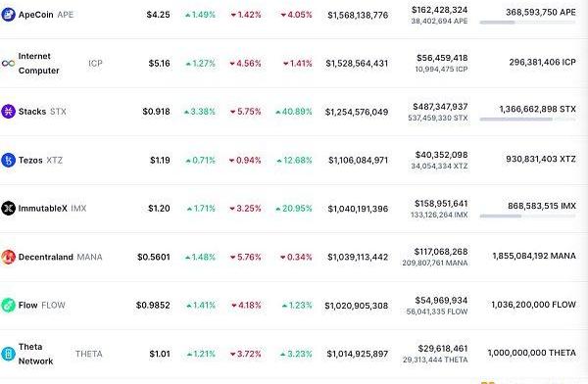Click the Internet Computer infinity logo
Viewport: 588px width, 384px height.
pos(8,64)
